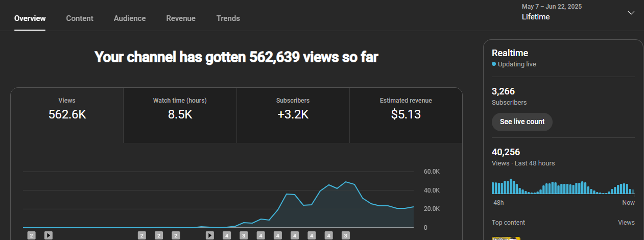
Task: Click the 40.0K axis label
Action: point(432,190)
